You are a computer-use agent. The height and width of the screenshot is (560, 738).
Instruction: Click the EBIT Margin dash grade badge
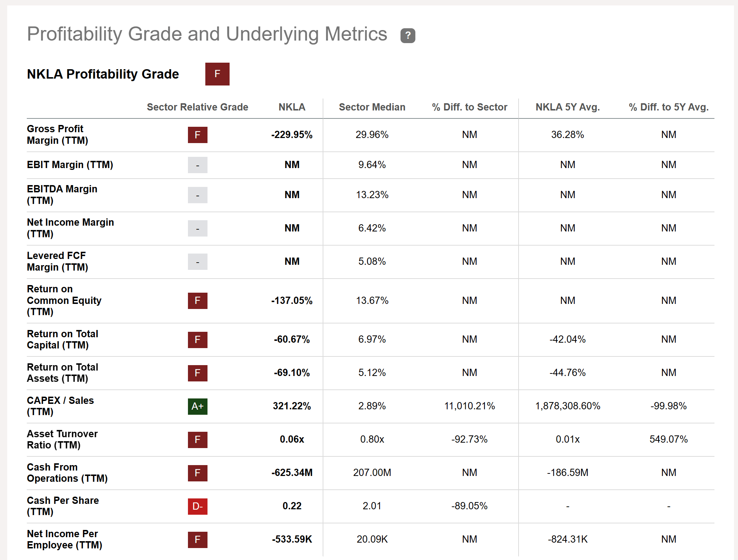click(197, 165)
